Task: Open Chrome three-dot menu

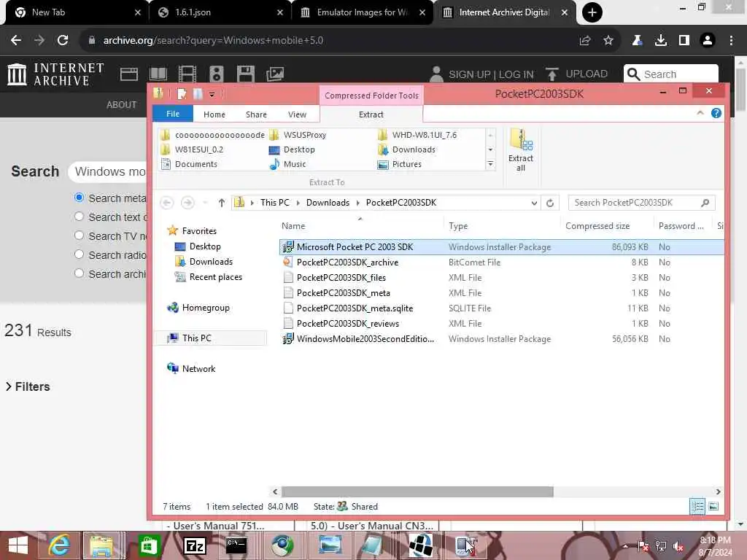Action: (x=731, y=41)
